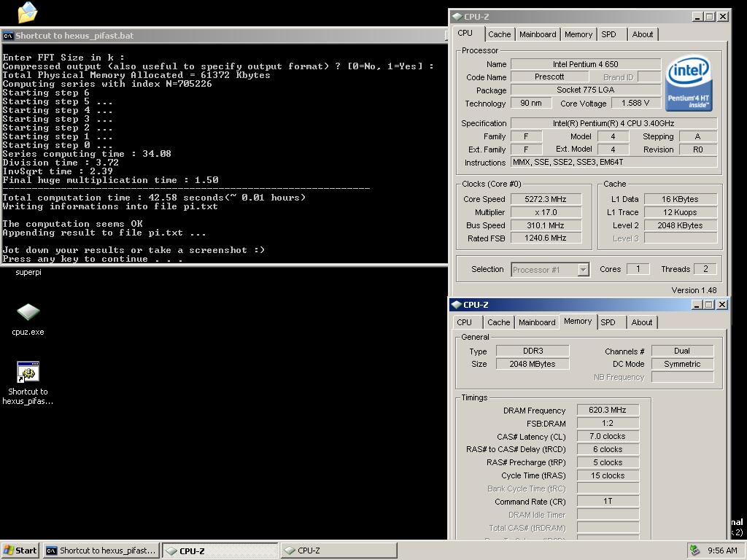Screen dimensions: 747x560
Task: Click the Cores value 1
Action: coord(638,269)
